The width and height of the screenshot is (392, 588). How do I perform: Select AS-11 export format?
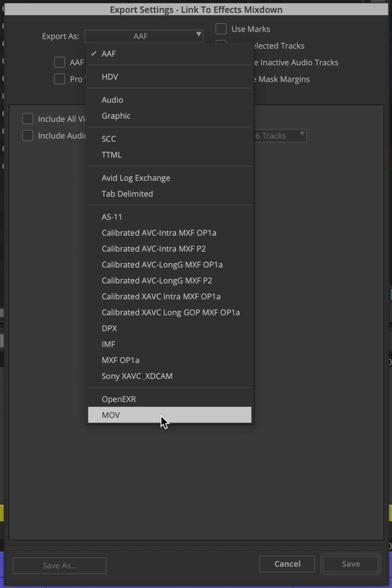pos(170,217)
